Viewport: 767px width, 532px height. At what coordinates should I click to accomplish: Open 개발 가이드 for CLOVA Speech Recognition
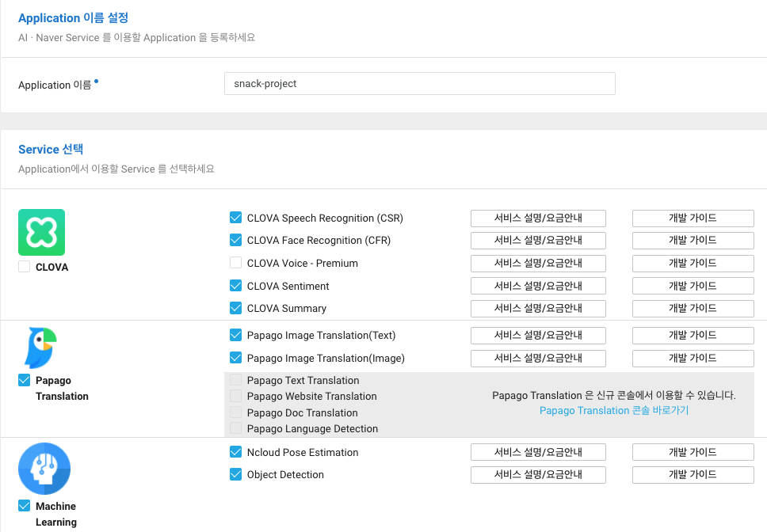coord(693,218)
